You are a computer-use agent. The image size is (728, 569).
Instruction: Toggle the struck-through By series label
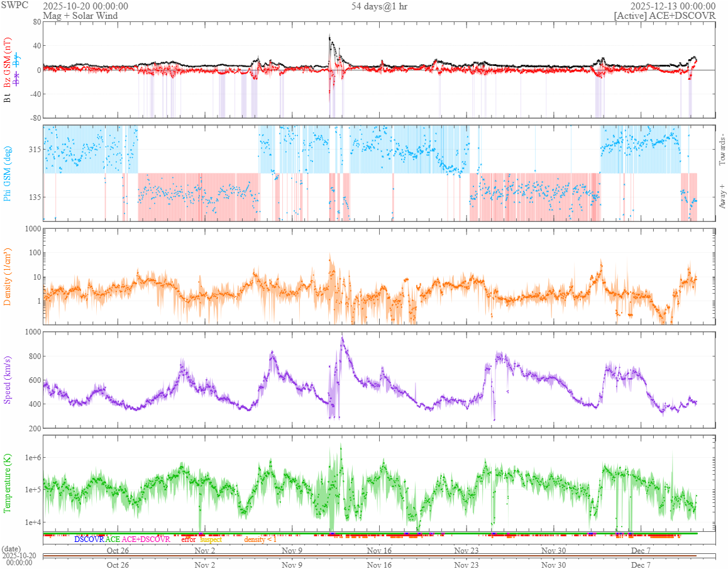coord(17,60)
